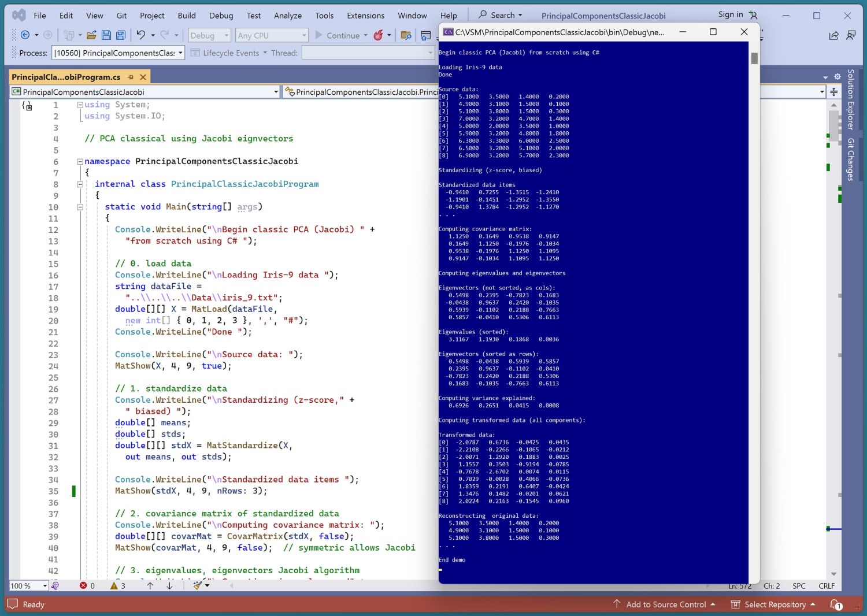This screenshot has width=867, height=616.
Task: Click Add to Source Control
Action: (666, 604)
